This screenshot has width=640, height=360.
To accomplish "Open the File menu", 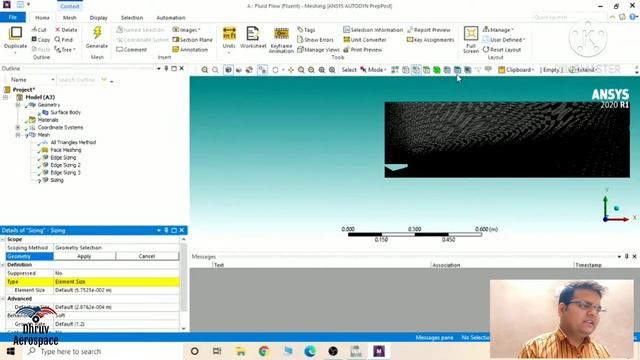I will point(13,18).
